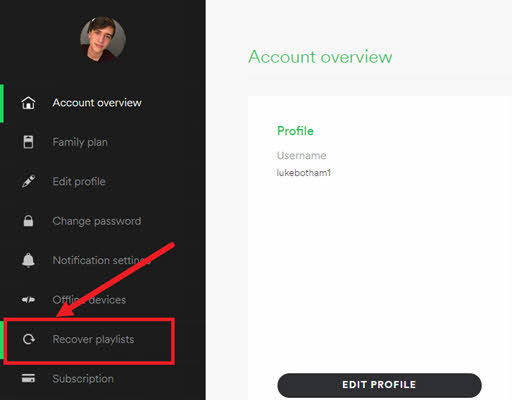The width and height of the screenshot is (512, 400).
Task: Click the pencil icon for Edit profile
Action: point(28,181)
